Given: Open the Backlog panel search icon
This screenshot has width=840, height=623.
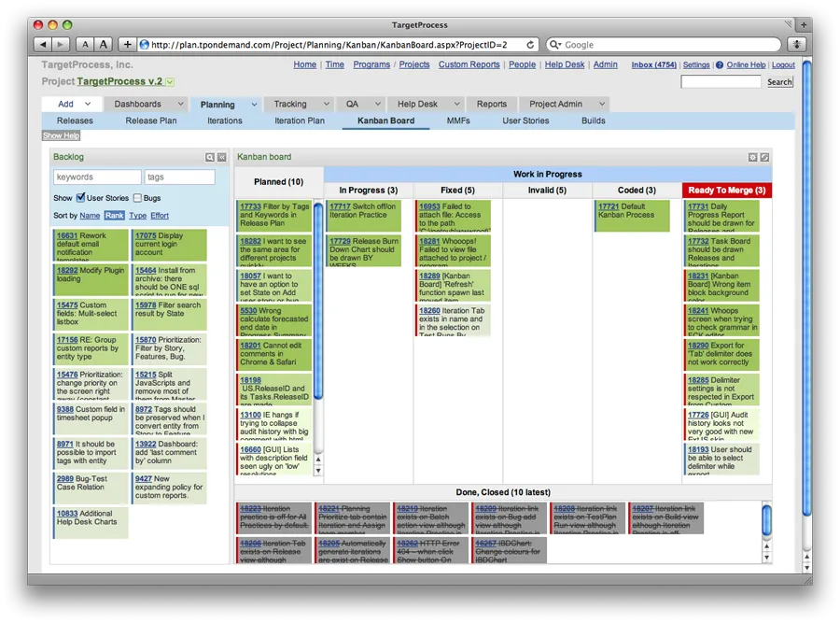Looking at the screenshot, I should 210,157.
